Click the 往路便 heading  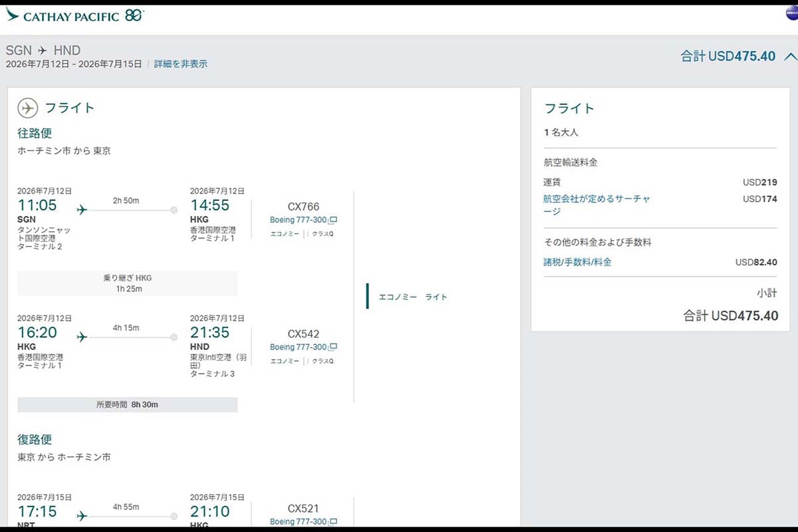(x=35, y=134)
